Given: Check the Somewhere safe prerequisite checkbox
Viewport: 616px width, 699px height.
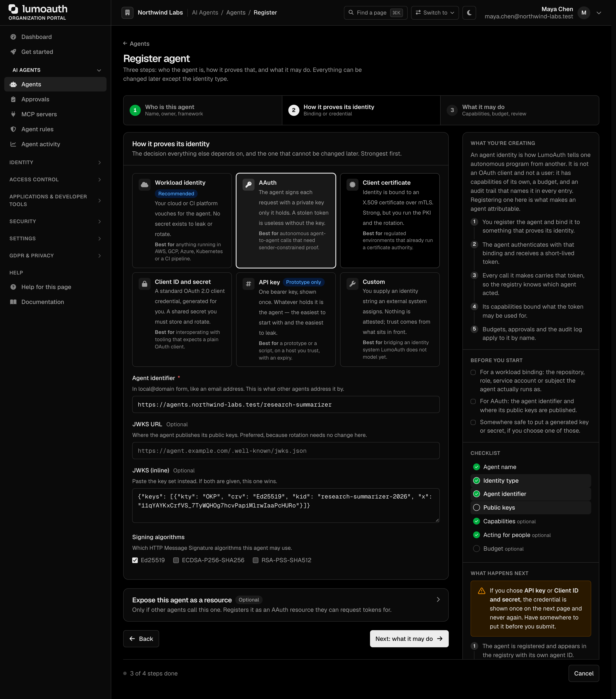Looking at the screenshot, I should tap(473, 422).
